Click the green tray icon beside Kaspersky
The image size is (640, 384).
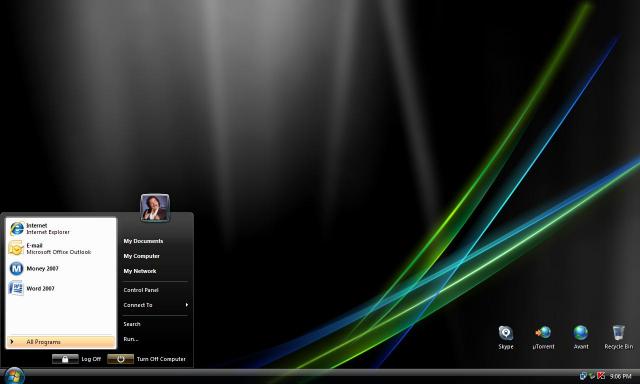point(592,375)
